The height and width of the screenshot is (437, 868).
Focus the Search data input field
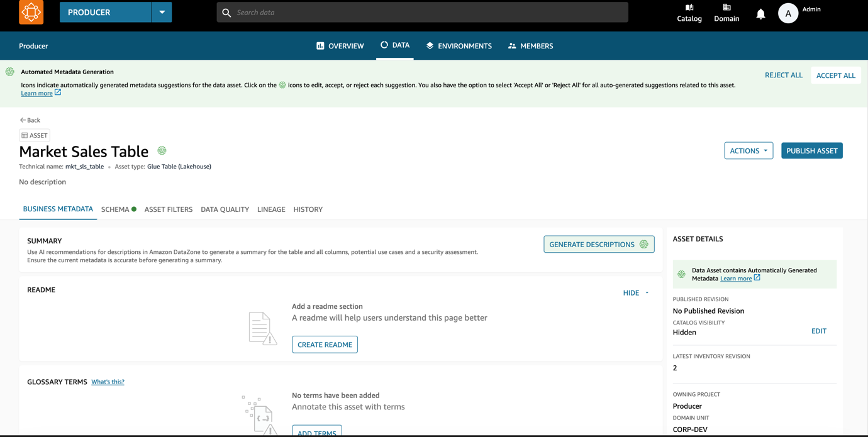[x=423, y=13]
